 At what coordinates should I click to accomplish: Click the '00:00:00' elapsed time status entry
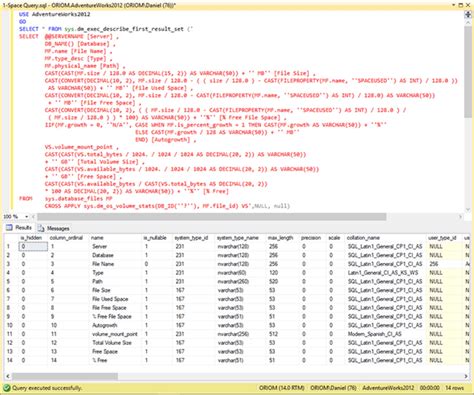430,388
